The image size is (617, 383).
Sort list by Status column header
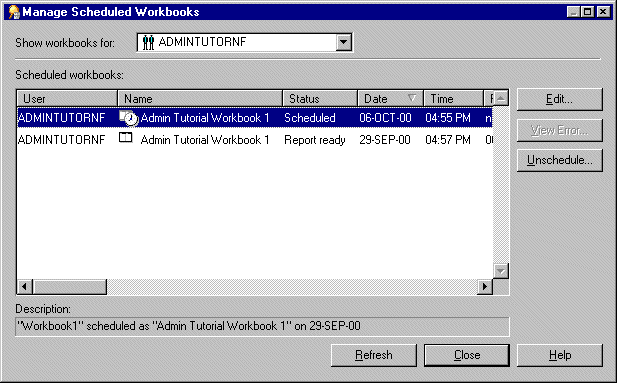coord(320,98)
